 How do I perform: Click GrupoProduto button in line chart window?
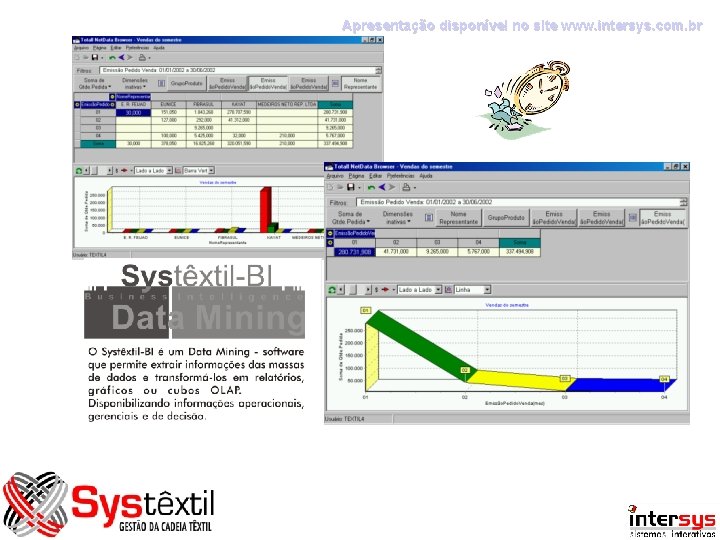506,218
